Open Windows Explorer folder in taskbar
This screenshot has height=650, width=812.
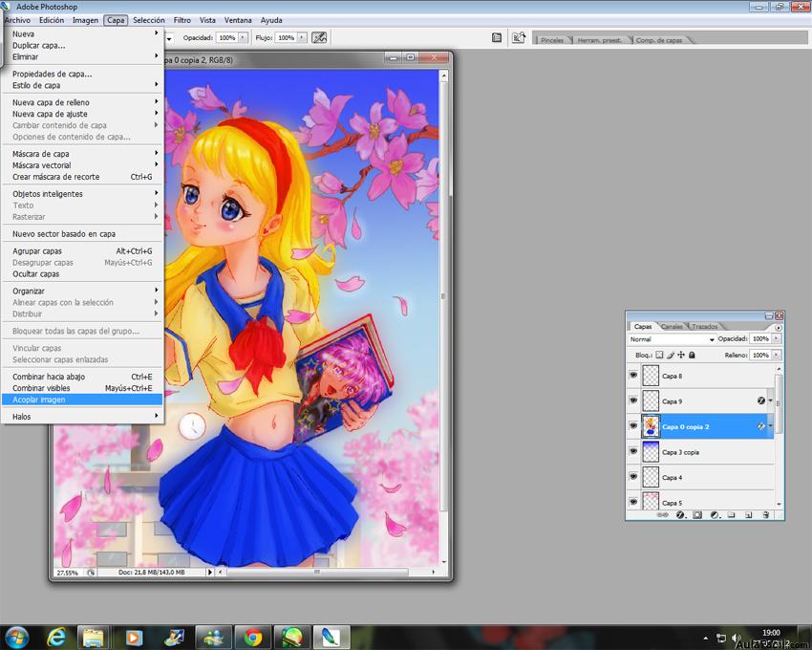(x=94, y=637)
